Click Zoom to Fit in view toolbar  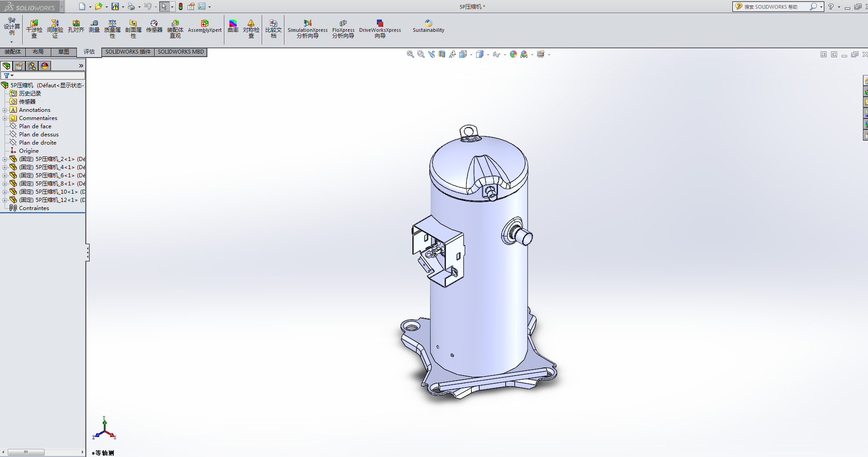click(410, 55)
